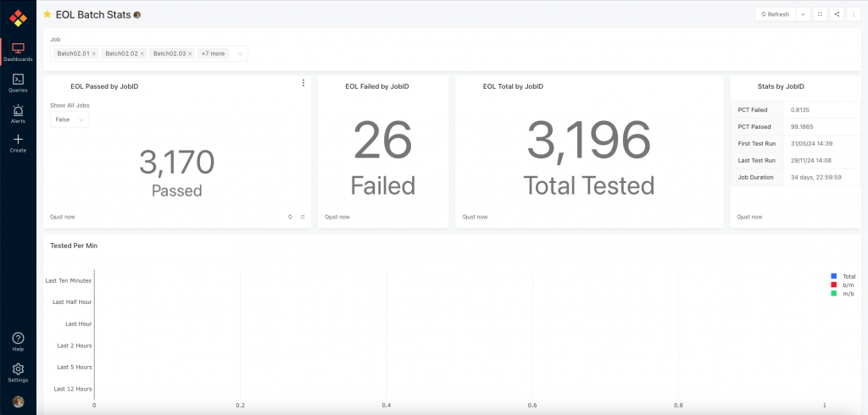The height and width of the screenshot is (415, 868).
Task: Go to Alerts in the sidebar
Action: point(18,113)
